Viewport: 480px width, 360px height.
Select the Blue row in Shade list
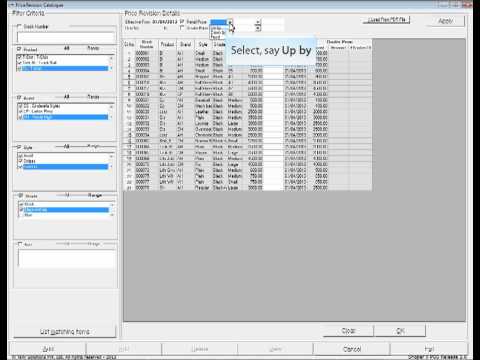click(65, 215)
